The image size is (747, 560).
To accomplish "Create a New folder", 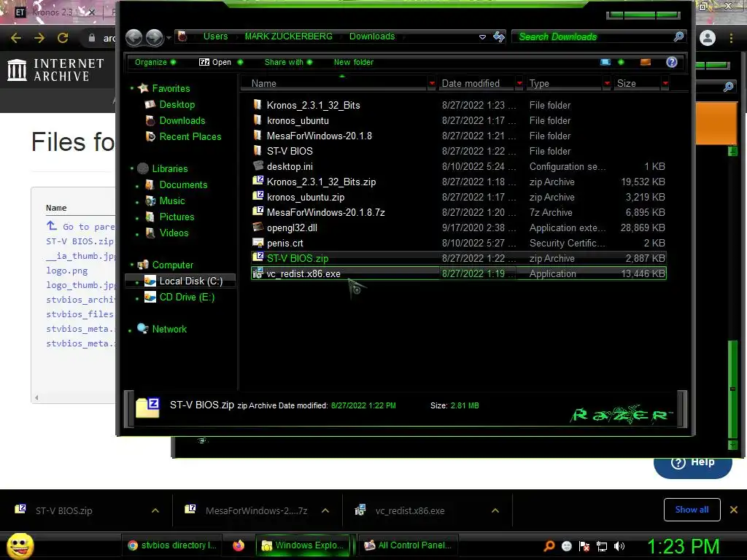I will [354, 62].
